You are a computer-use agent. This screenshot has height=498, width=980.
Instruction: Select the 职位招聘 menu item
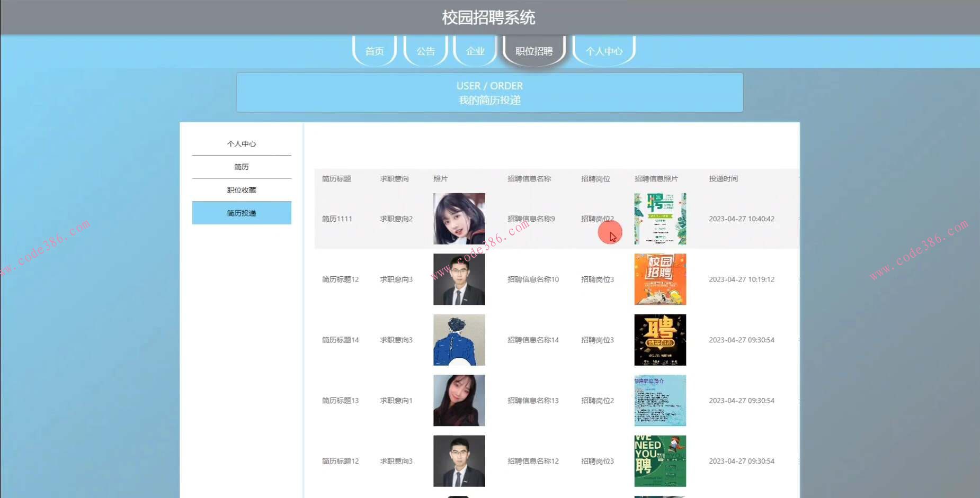(x=533, y=51)
